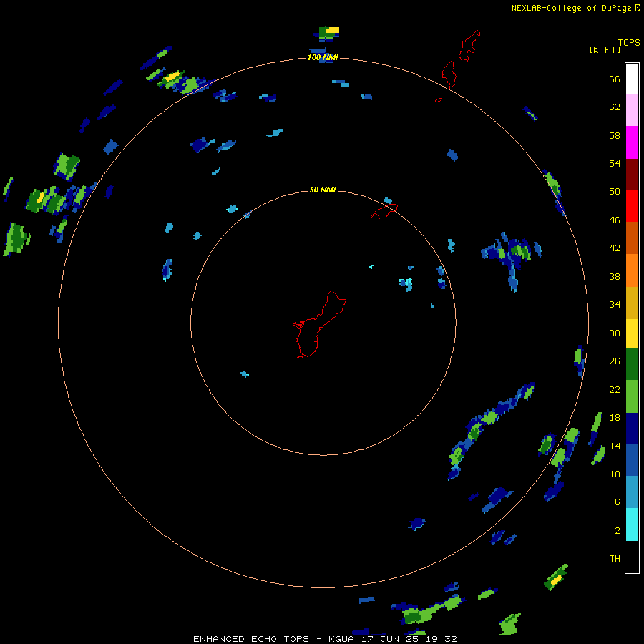This screenshot has height=644, width=644.
Task: Click the white swatch at 66 on the legend
Action: (x=632, y=79)
